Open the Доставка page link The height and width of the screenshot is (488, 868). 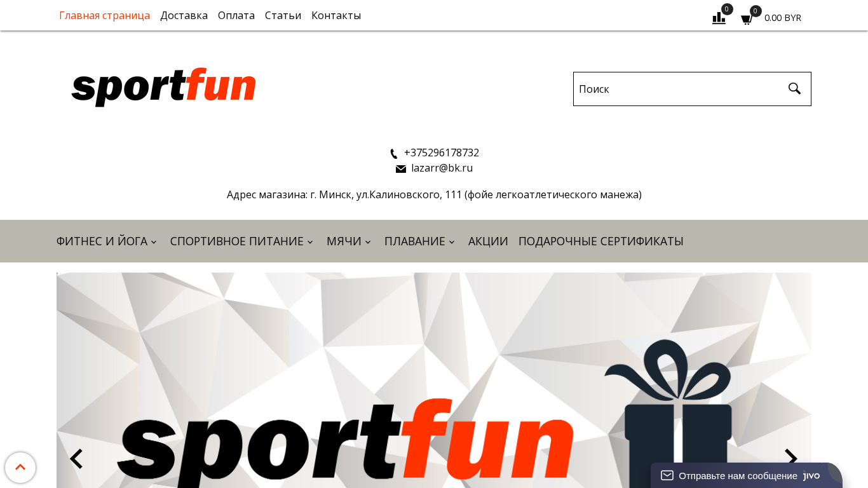point(184,15)
